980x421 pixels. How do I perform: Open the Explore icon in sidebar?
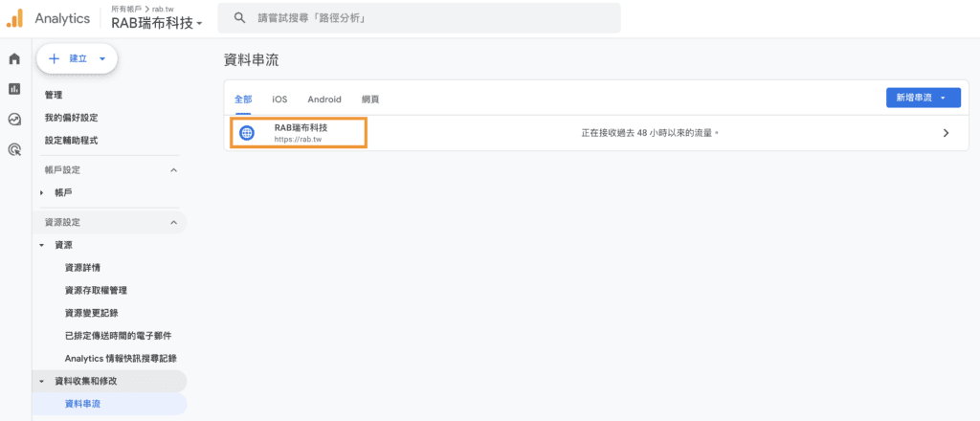[14, 120]
